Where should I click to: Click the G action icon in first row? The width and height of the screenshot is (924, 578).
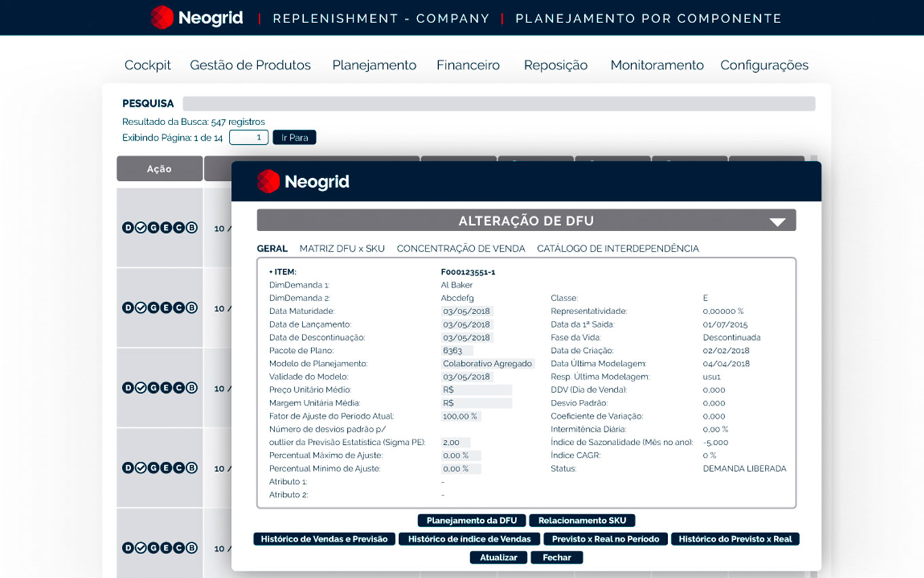[x=153, y=228]
